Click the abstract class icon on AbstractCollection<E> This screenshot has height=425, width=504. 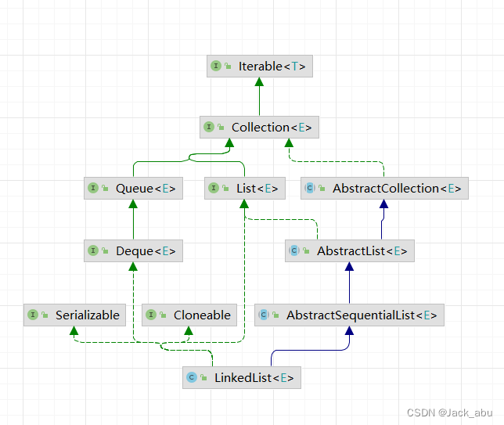click(x=310, y=188)
